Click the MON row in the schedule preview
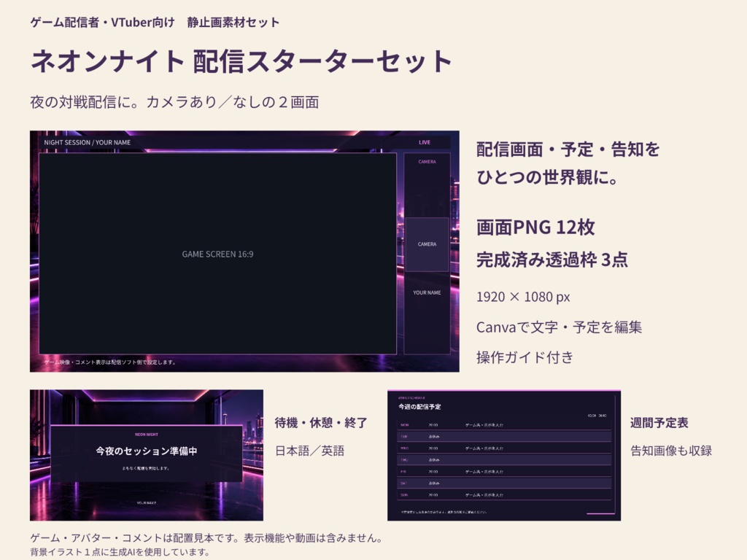The width and height of the screenshot is (747, 560). tap(503, 425)
